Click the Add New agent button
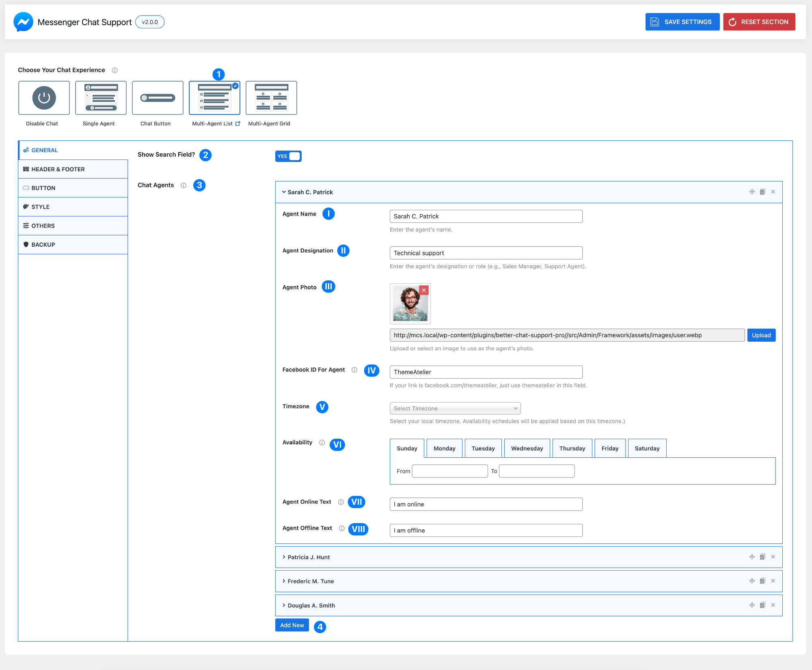This screenshot has width=812, height=670. click(x=292, y=625)
